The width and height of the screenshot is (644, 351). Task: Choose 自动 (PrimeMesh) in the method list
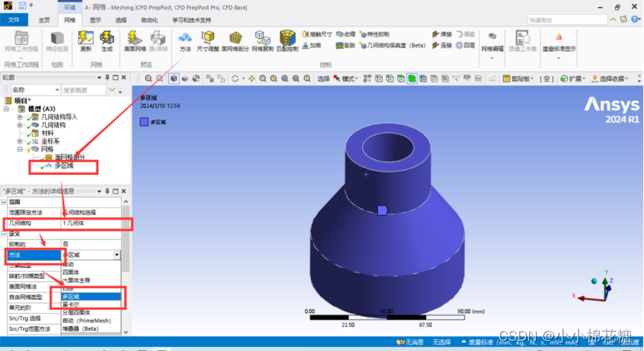[x=92, y=321]
